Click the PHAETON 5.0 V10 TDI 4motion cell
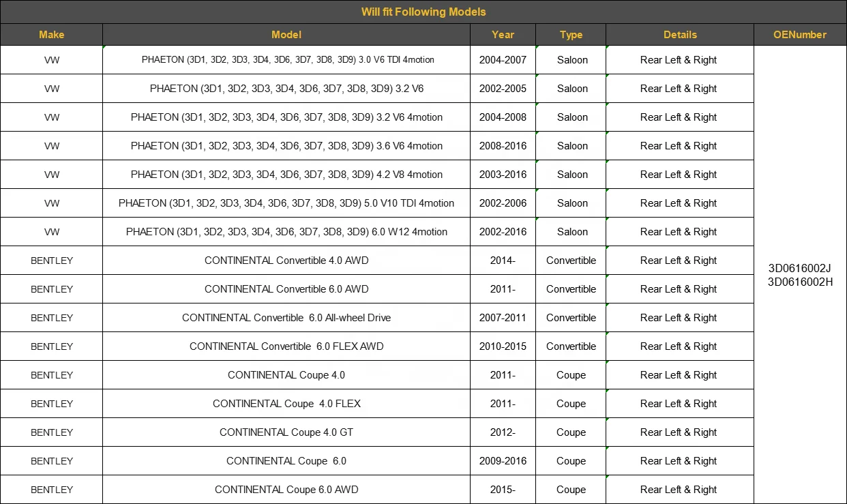Image resolution: width=847 pixels, height=504 pixels. point(286,203)
